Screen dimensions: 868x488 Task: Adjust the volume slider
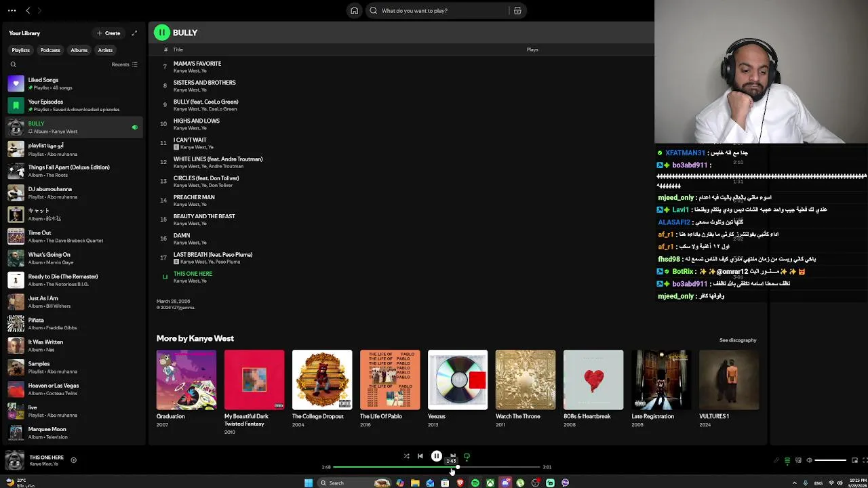(x=831, y=460)
